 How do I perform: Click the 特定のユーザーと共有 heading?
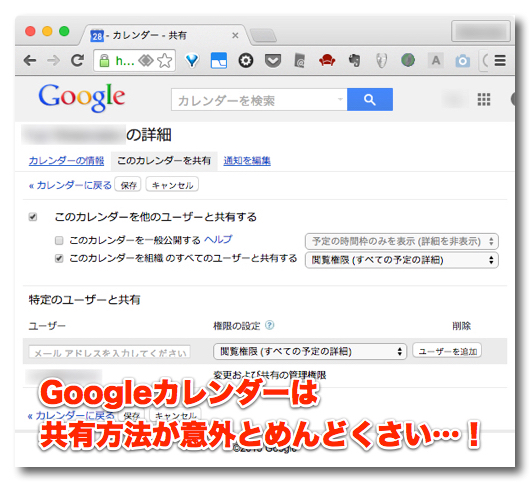tap(85, 300)
